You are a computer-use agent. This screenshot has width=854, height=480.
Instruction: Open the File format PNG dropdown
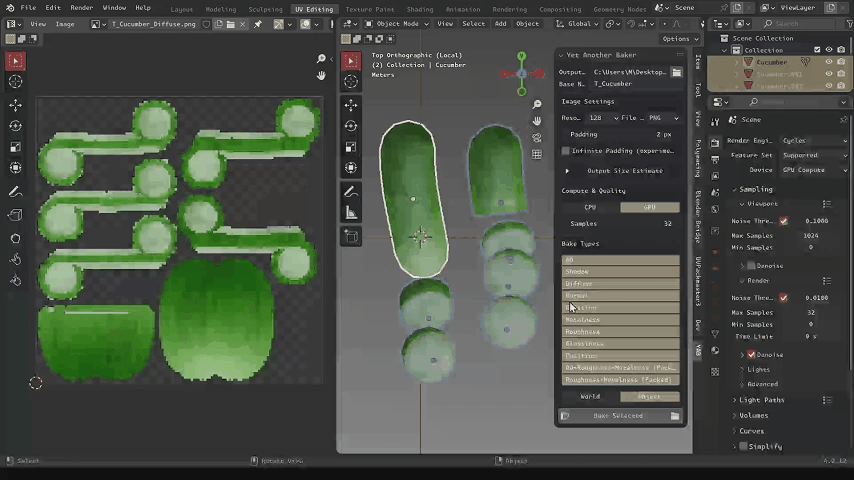click(663, 118)
